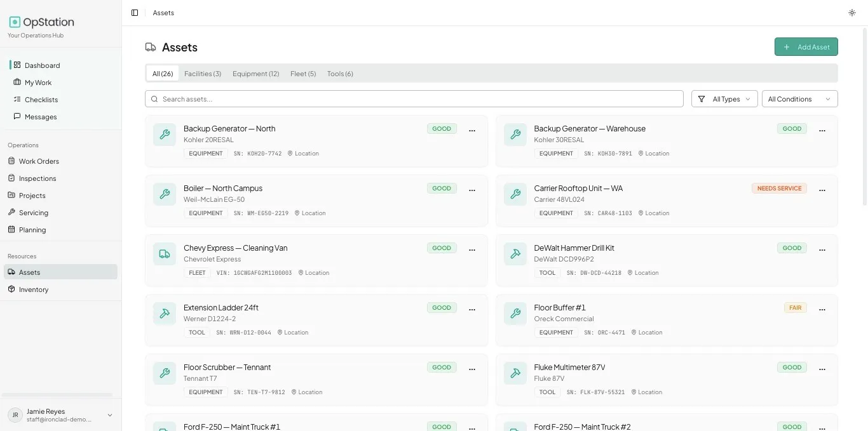
Task: Click the FAIR badge on Floor Buffer #1
Action: (x=796, y=308)
